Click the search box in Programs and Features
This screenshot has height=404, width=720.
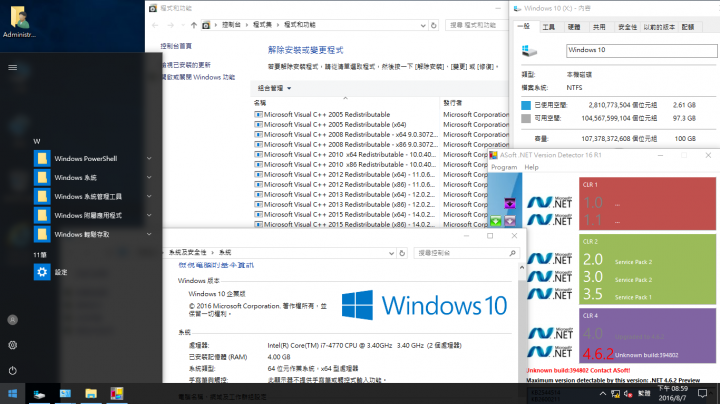click(x=475, y=25)
